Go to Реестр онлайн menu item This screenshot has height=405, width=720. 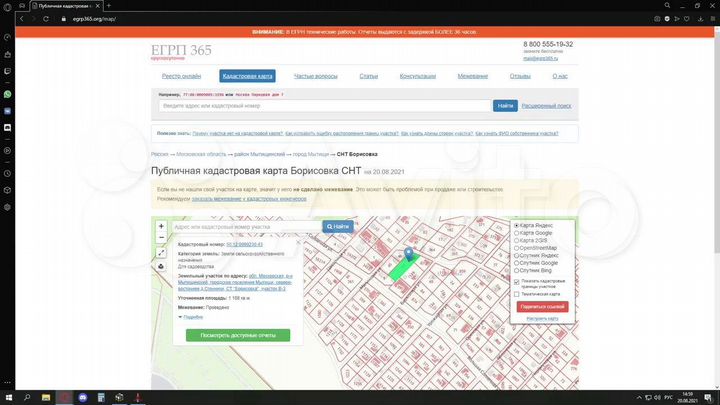pos(181,76)
